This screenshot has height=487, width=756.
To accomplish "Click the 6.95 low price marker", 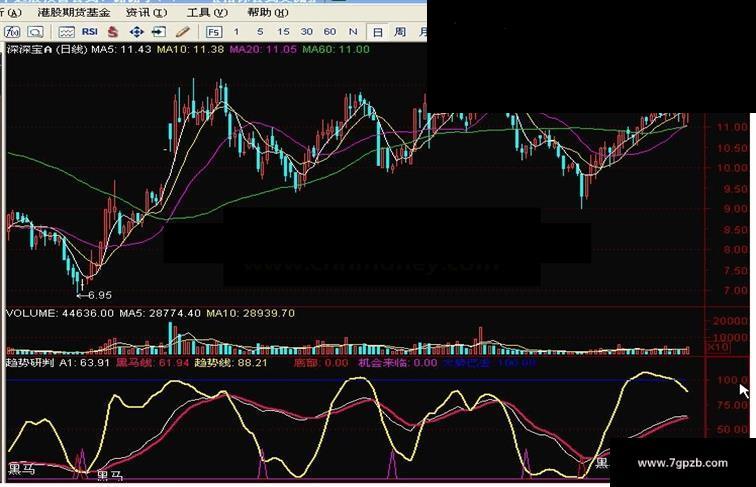I will (x=94, y=295).
